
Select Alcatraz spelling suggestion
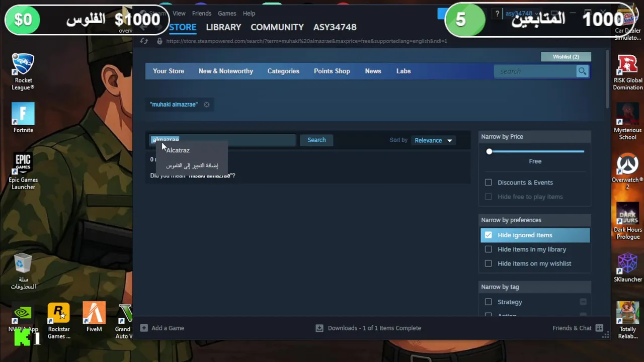178,150
